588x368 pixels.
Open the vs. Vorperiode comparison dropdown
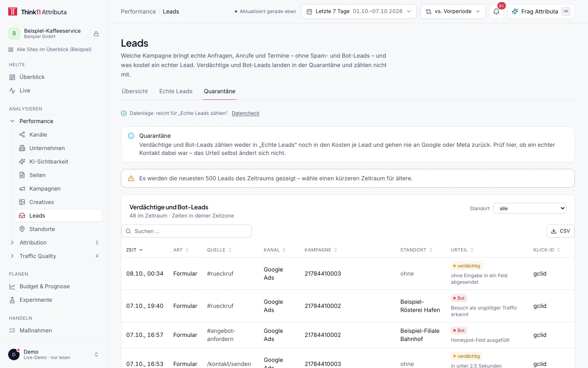(x=452, y=11)
